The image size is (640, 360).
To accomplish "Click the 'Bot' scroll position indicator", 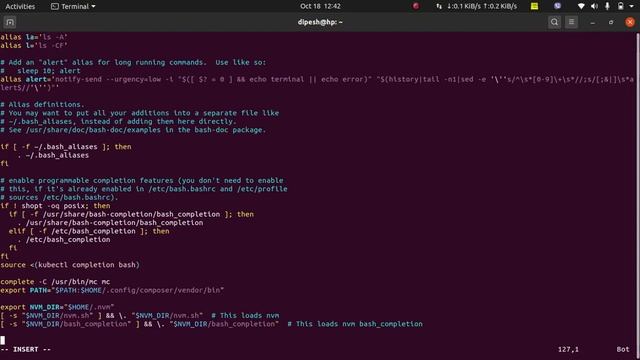I will pos(623,349).
